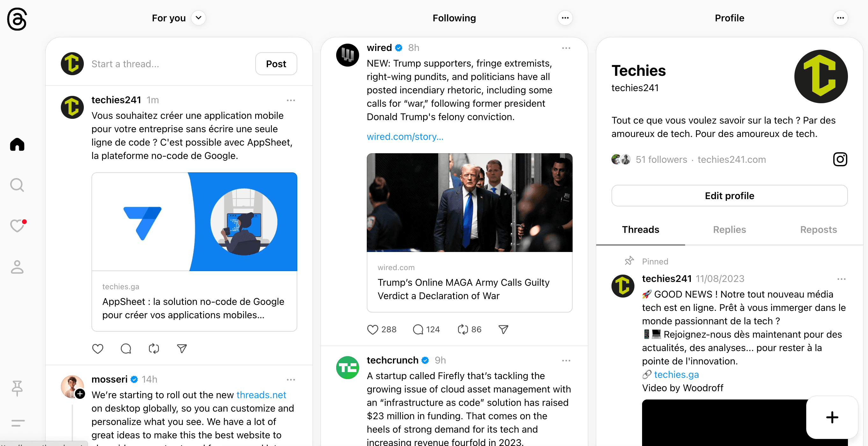Open options menu on the Following column
Viewport: 868px width, 446px height.
(x=565, y=18)
